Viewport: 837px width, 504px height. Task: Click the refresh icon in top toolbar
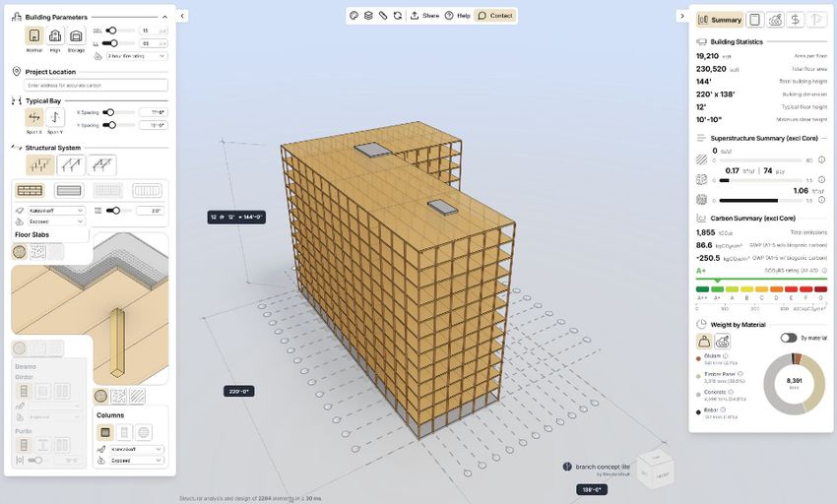(x=397, y=16)
